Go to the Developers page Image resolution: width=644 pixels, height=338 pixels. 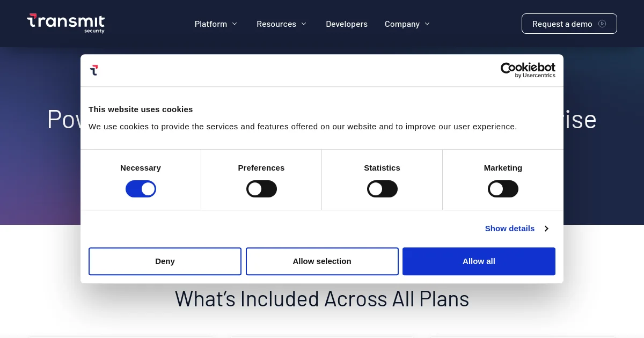(x=347, y=24)
